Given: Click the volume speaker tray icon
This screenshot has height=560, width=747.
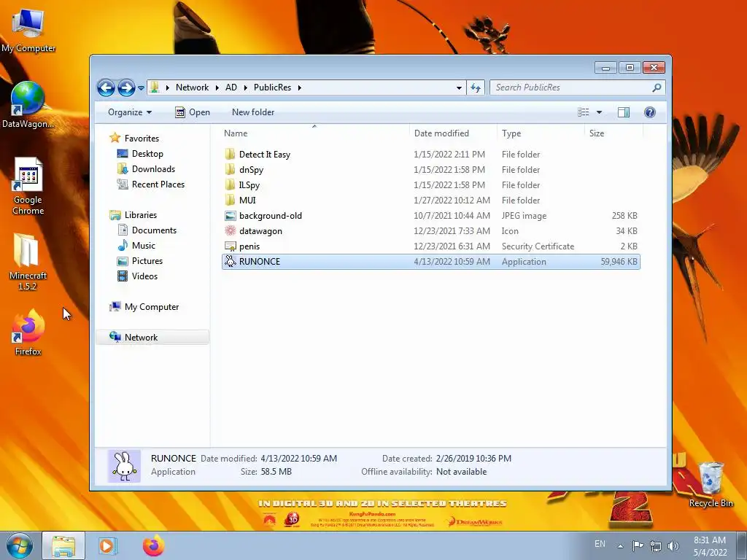Looking at the screenshot, I should coord(673,545).
